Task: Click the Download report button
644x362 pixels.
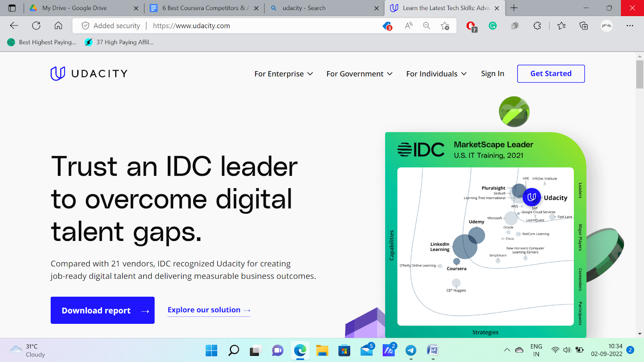Action: [103, 310]
